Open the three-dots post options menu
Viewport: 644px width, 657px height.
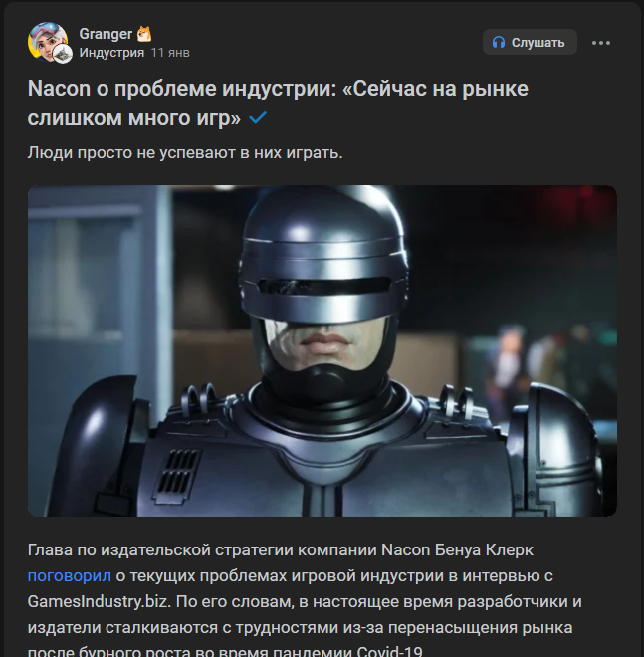point(601,43)
